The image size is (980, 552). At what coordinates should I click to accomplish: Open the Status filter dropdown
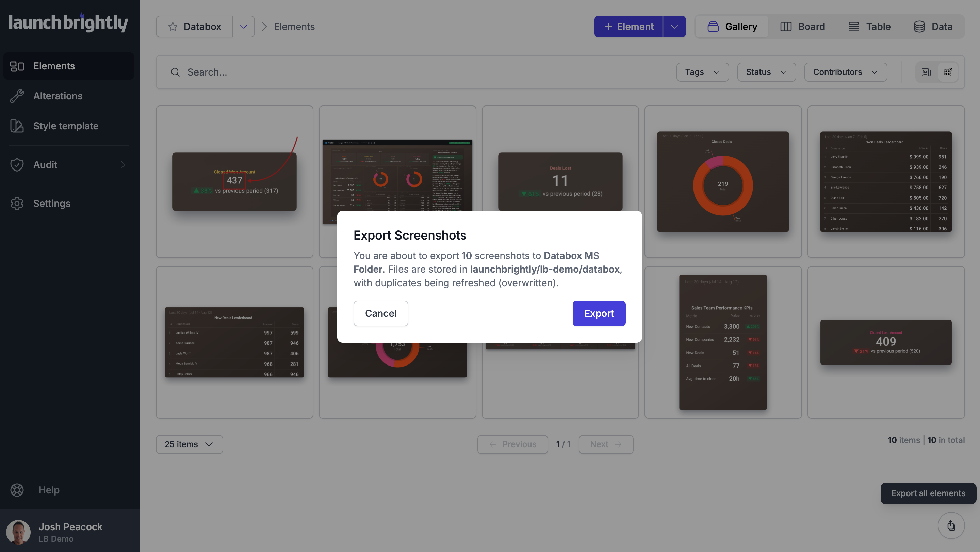point(766,72)
